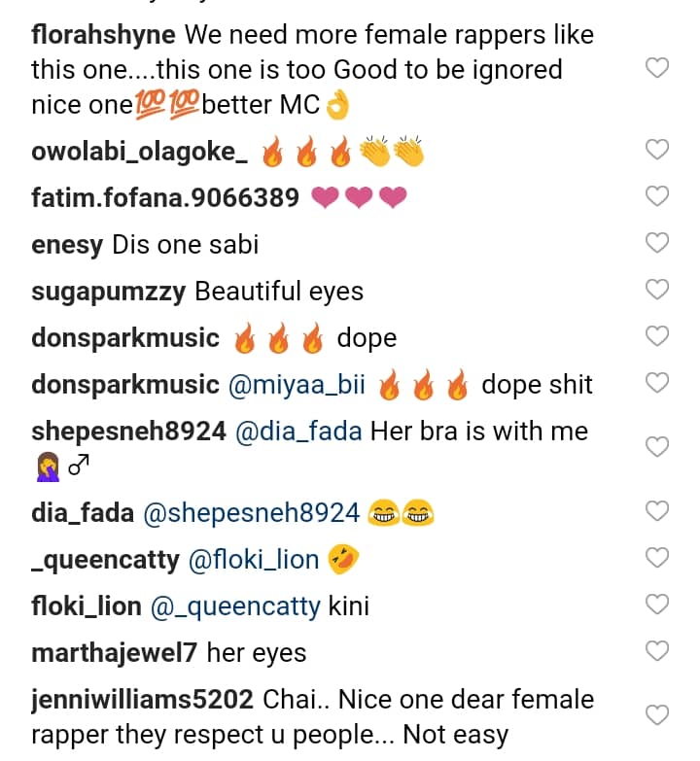Like shepesneh8924's comment to dia_fada
The width and height of the screenshot is (700, 761).
[x=658, y=446]
